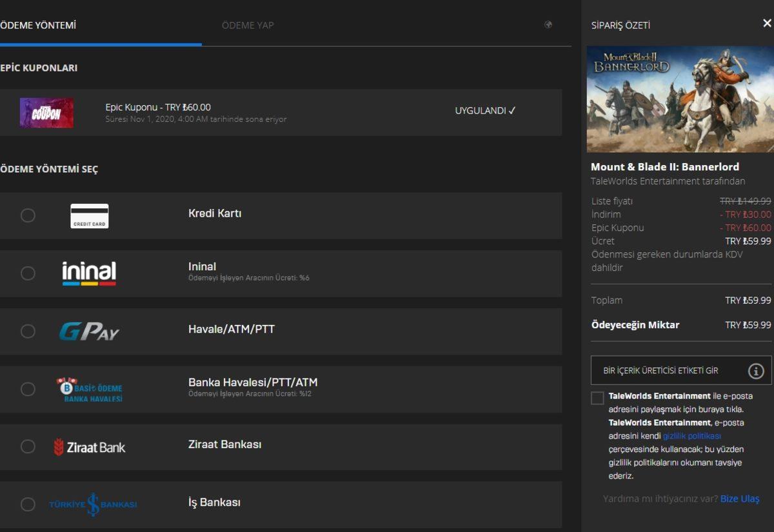The image size is (774, 532).
Task: Close the Sipariş Özeti panel
Action: pyautogui.click(x=767, y=23)
